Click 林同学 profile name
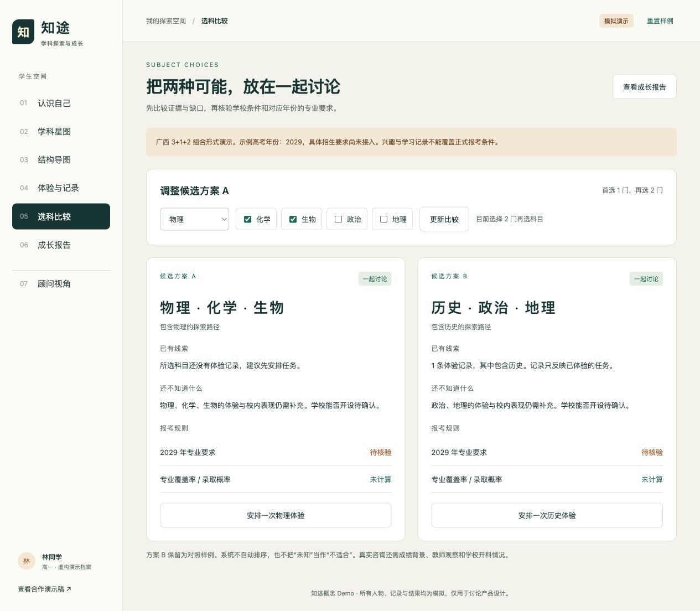The image size is (700, 611). coord(52,557)
